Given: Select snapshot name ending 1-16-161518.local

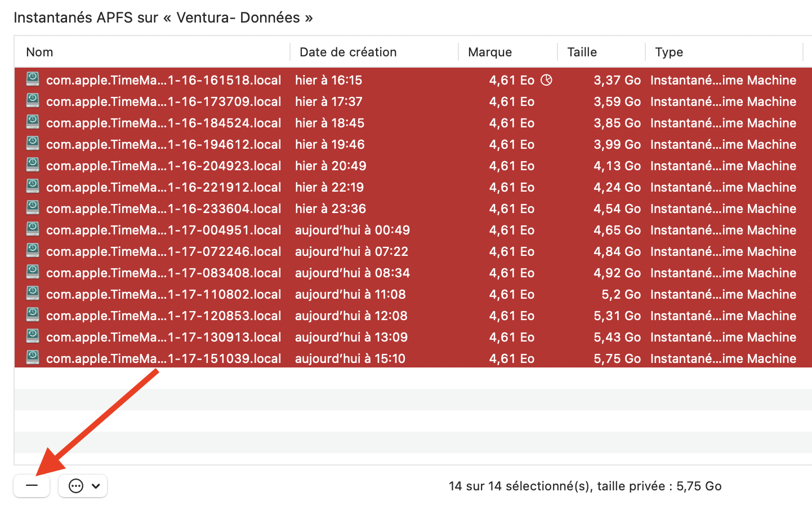Looking at the screenshot, I should [163, 80].
